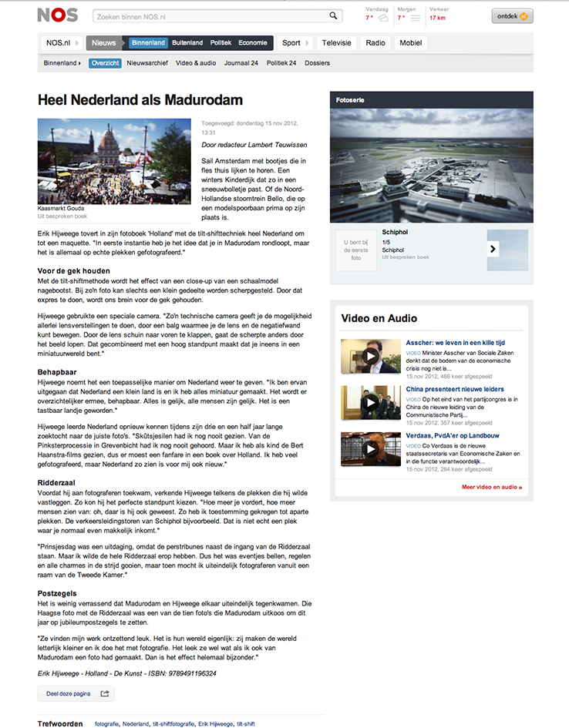Click the NOS search input field
This screenshot has width=569, height=728.
click(x=208, y=15)
